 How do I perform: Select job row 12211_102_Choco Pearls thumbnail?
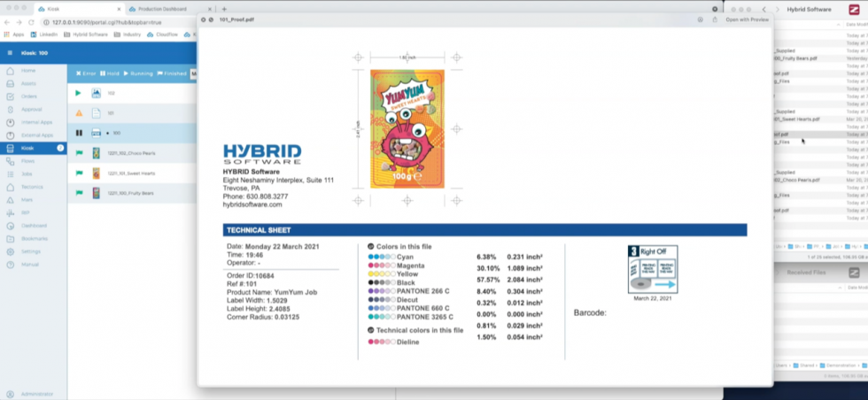tap(97, 153)
